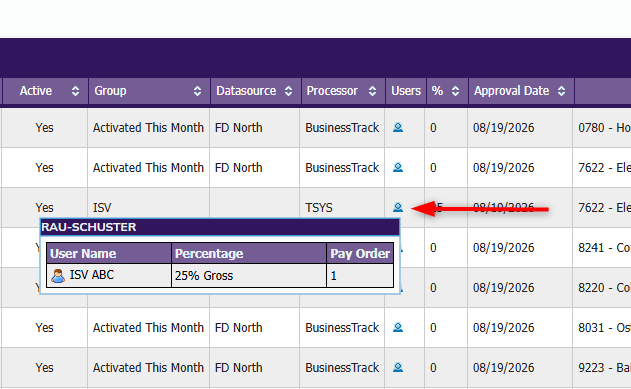Image resolution: width=631 pixels, height=389 pixels.
Task: Click the Yes active cell in 0780 row
Action: [44, 128]
